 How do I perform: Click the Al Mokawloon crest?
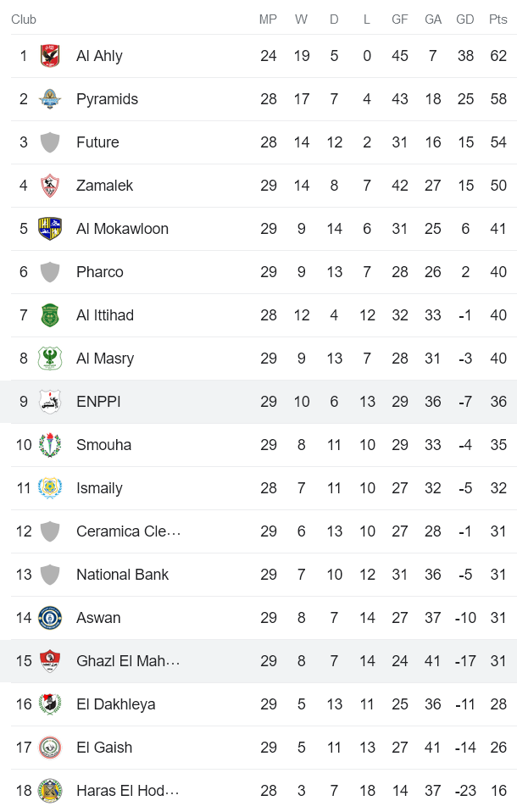click(x=50, y=228)
